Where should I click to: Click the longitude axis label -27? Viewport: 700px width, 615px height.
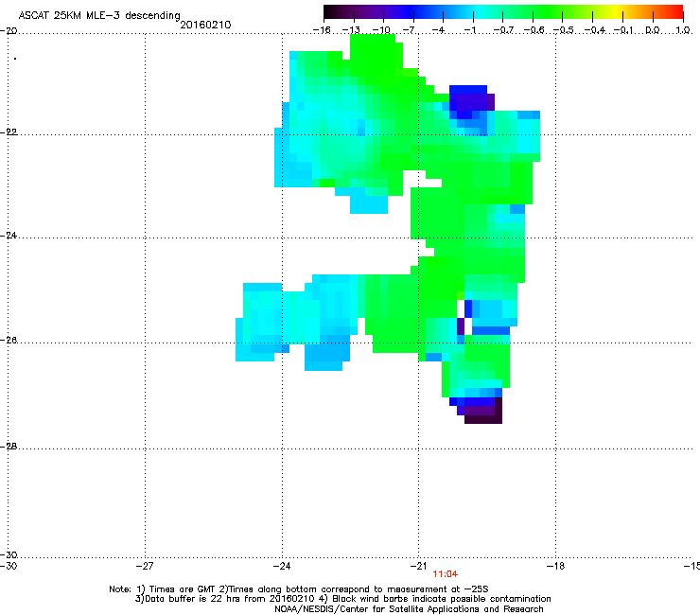tap(145, 566)
